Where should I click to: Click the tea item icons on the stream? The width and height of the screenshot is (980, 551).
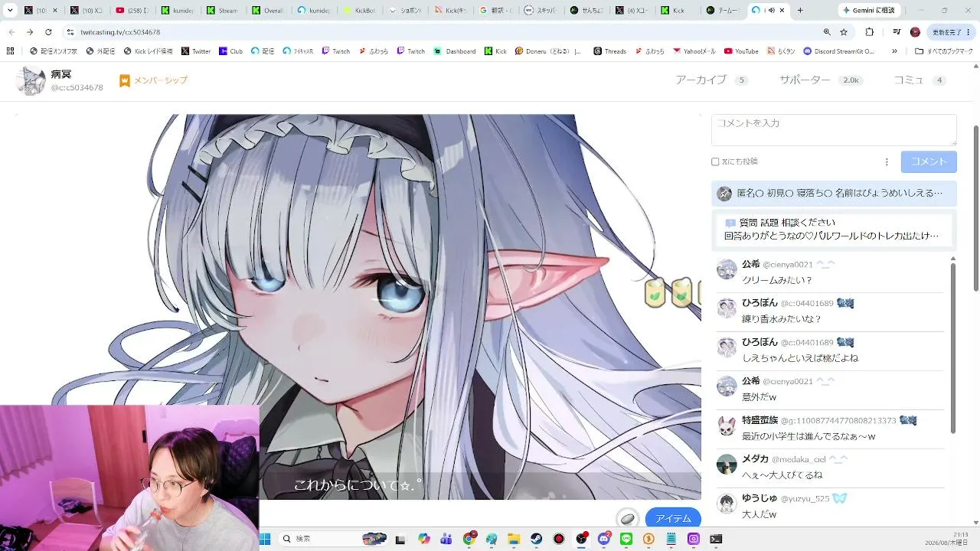tap(673, 292)
